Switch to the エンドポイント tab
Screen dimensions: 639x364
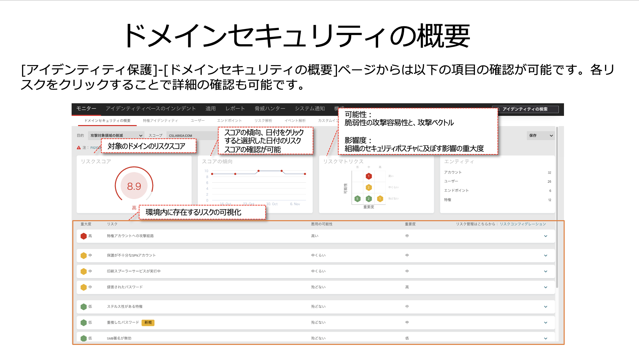(229, 121)
